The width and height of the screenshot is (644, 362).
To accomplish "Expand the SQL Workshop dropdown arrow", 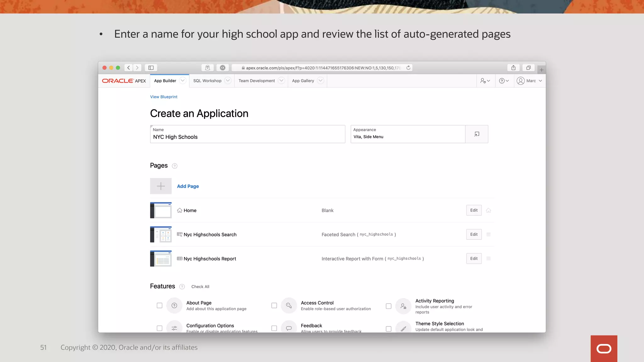I will click(x=228, y=81).
